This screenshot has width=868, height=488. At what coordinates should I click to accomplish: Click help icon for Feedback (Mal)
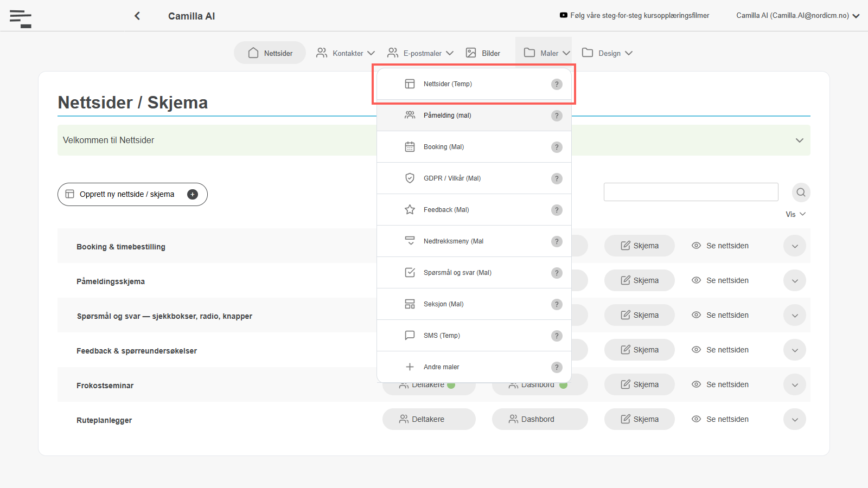pos(557,210)
